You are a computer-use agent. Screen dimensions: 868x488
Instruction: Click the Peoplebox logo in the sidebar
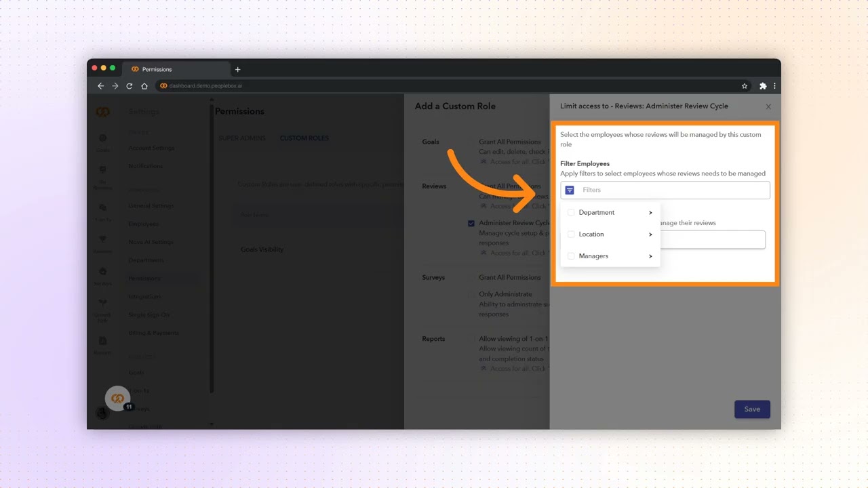point(102,112)
